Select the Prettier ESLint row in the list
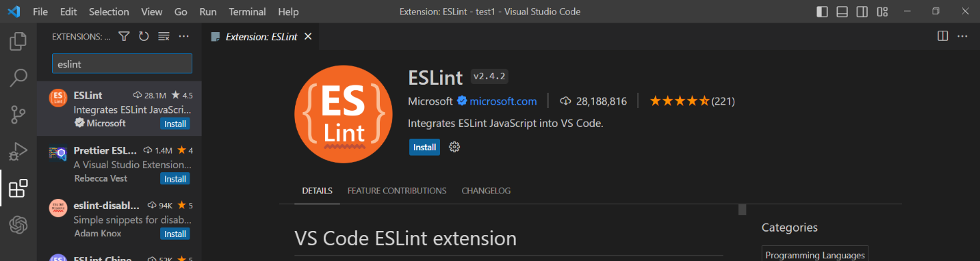The image size is (980, 261). (120, 164)
